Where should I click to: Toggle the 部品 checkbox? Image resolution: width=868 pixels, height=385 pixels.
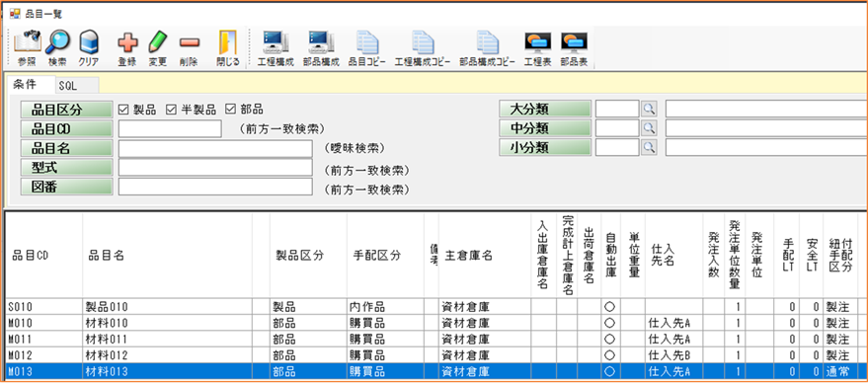(230, 109)
